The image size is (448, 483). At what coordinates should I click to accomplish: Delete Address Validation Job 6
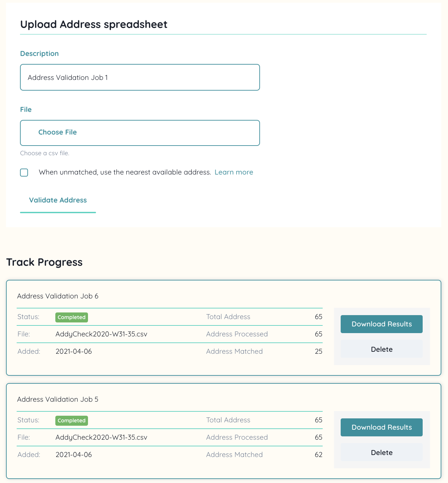pyautogui.click(x=381, y=349)
